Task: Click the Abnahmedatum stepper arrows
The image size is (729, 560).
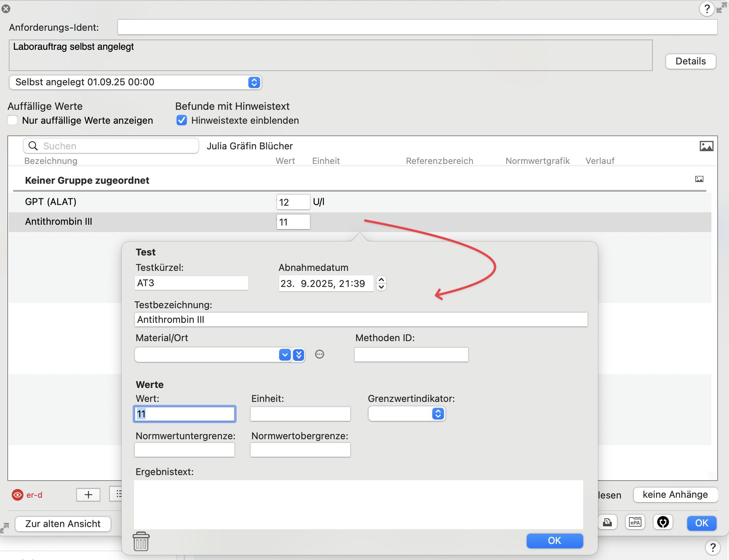Action: pos(381,283)
